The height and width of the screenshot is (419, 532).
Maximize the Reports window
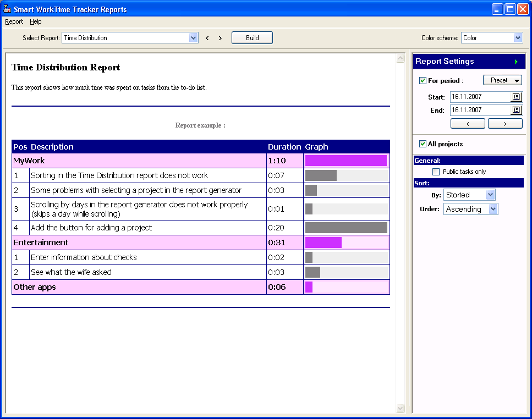tap(510, 9)
